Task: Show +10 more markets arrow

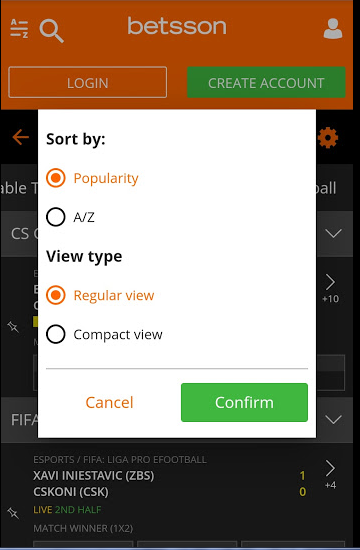Action: coord(330,288)
